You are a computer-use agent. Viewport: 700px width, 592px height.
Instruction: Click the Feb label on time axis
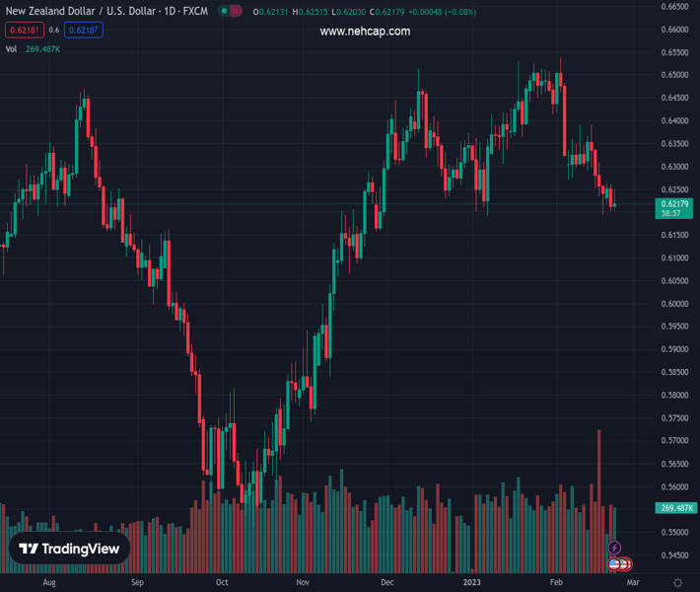click(555, 582)
